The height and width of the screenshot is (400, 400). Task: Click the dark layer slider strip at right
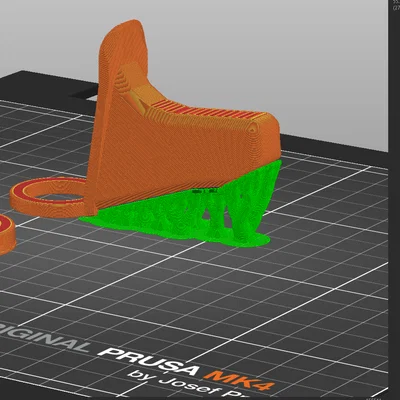pyautogui.click(x=394, y=200)
